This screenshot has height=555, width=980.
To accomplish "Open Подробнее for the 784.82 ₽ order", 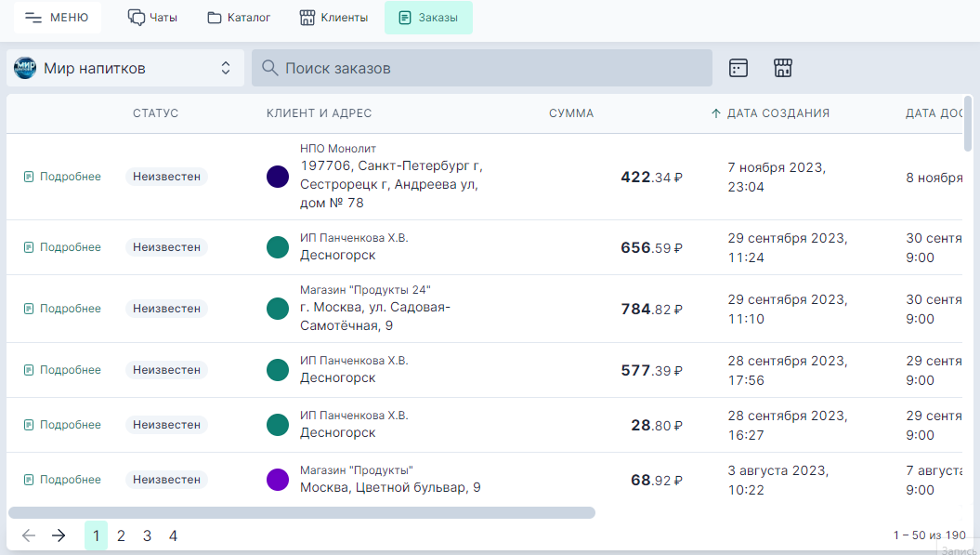I will pyautogui.click(x=62, y=309).
